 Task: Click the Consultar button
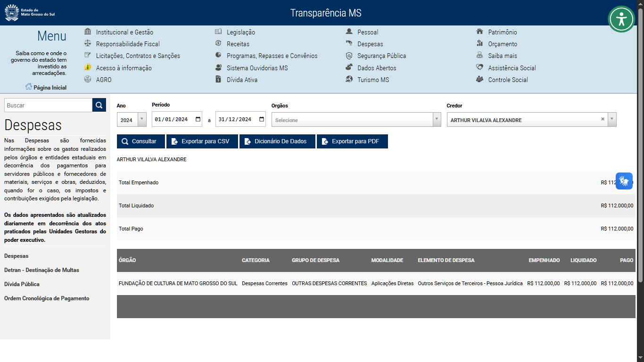[140, 141]
